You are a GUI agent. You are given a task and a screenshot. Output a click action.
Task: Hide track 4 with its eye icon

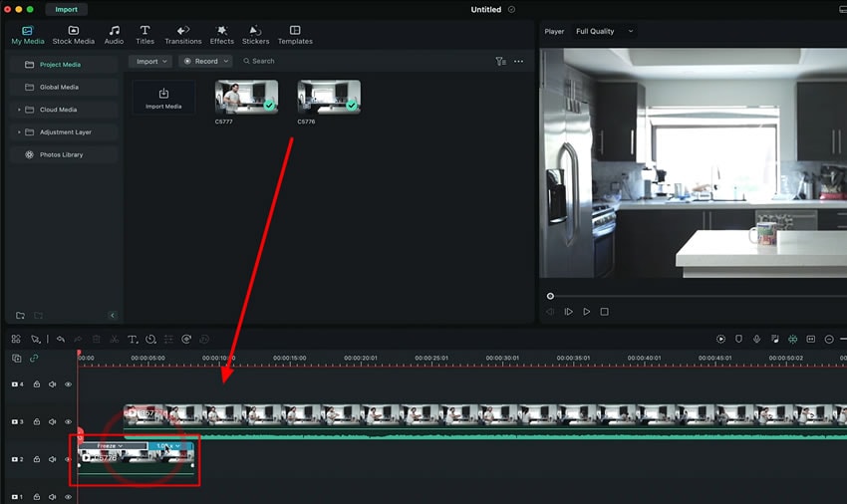[x=68, y=384]
